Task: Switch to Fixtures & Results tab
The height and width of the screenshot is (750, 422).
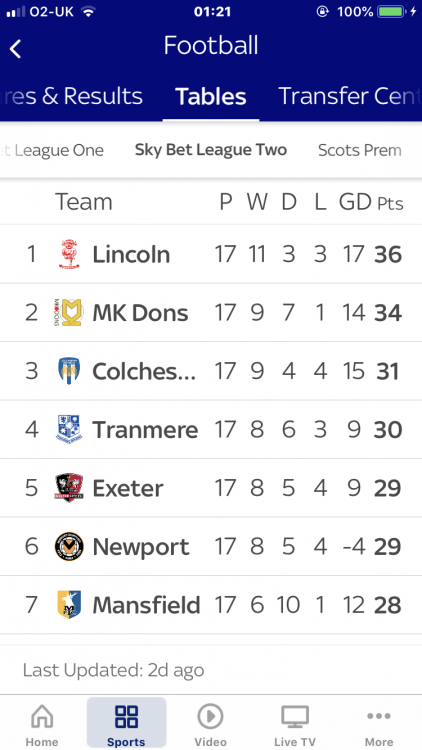Action: point(71,96)
